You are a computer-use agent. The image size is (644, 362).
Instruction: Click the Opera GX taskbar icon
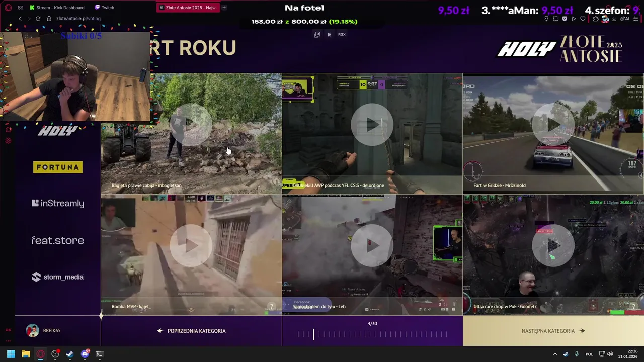click(x=40, y=354)
